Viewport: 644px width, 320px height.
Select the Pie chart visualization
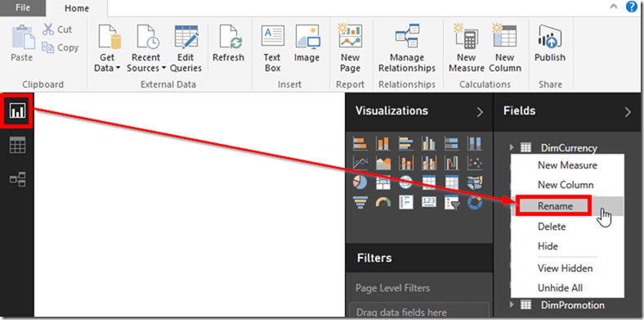click(x=360, y=183)
